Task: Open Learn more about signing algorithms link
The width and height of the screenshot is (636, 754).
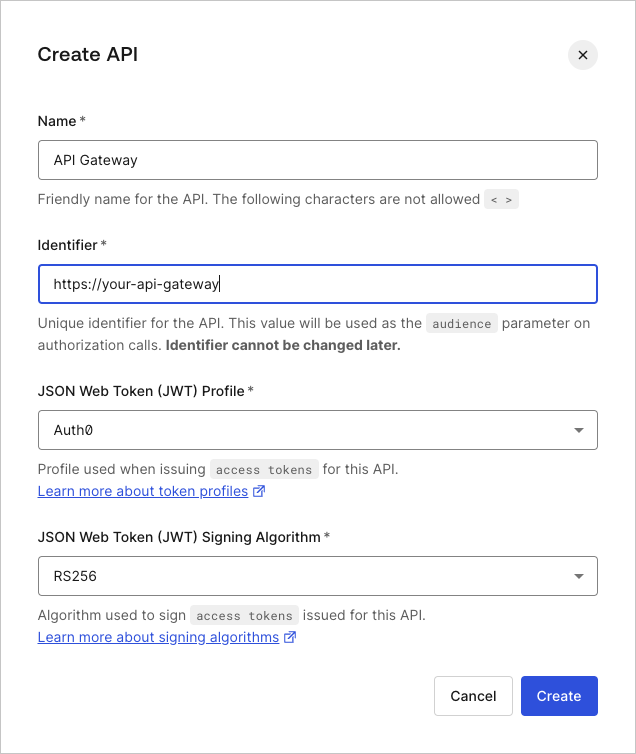Action: pyautogui.click(x=158, y=637)
